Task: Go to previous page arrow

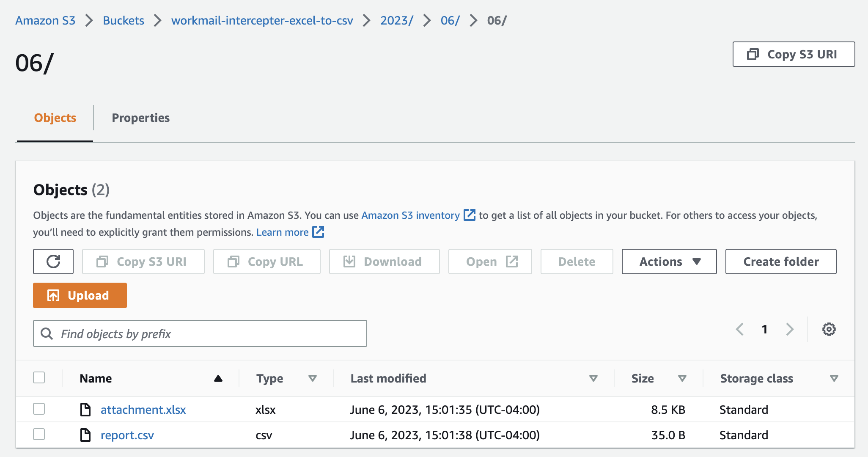Action: 740,329
